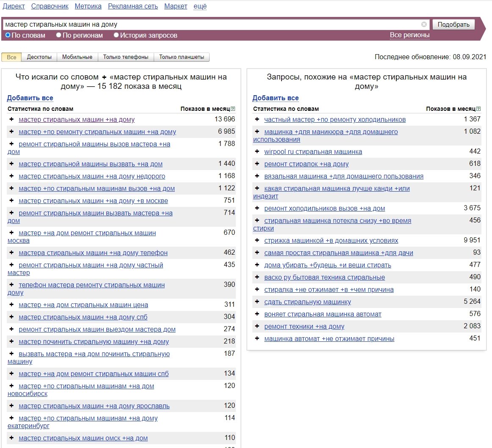The height and width of the screenshot is (448, 492).
Task: Open query 'стиралка +не отжимает +в +чем причина'
Action: click(x=329, y=290)
